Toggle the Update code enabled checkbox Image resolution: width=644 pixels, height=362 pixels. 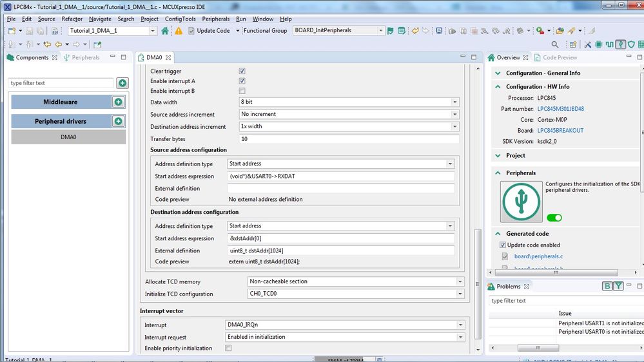click(x=503, y=245)
